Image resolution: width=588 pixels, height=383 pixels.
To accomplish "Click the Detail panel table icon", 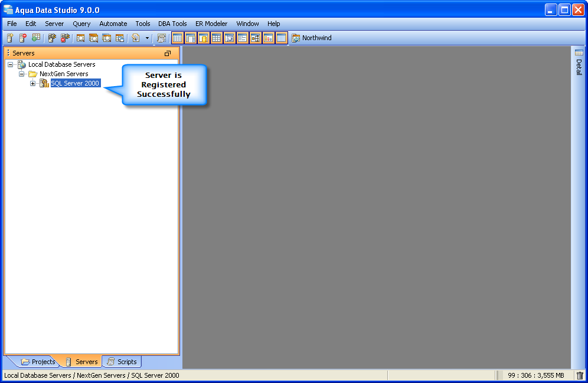I will coord(579,53).
